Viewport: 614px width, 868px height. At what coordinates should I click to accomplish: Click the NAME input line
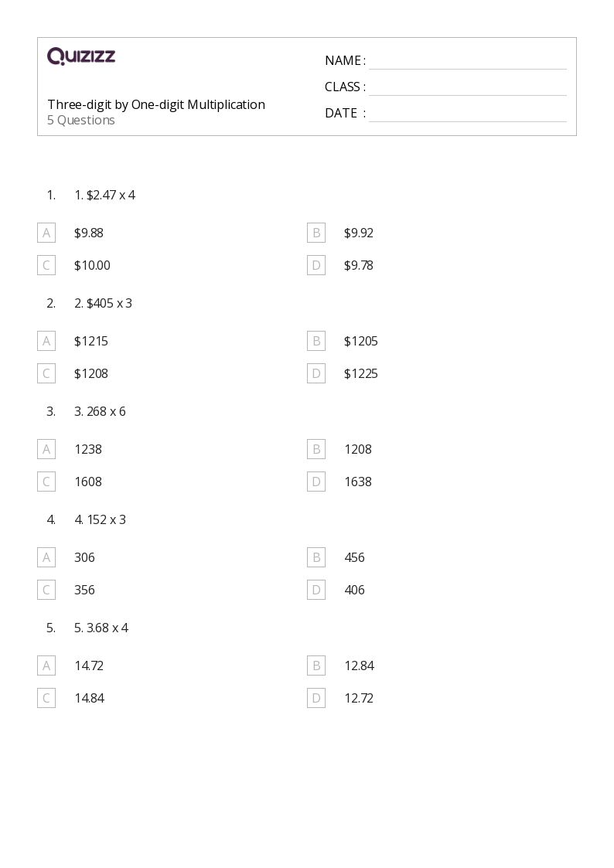[x=468, y=62]
